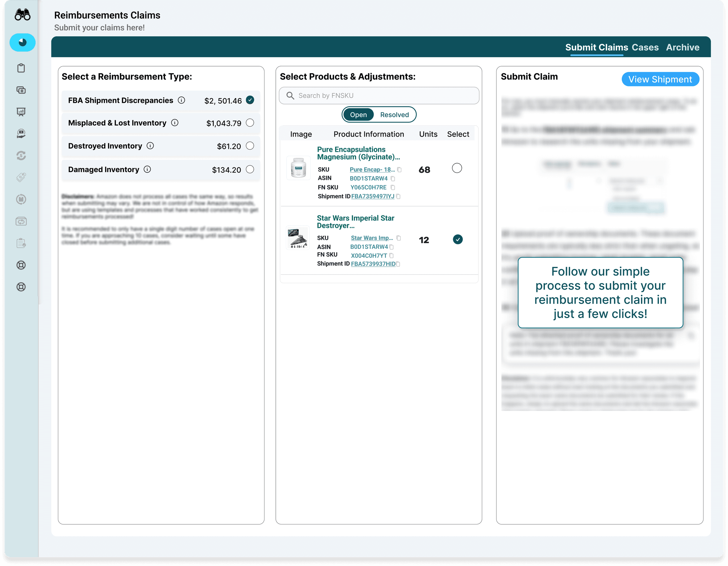This screenshot has height=566, width=728.
Task: Click info icon next to FBA Shipment Discrepancies
Action: click(181, 100)
